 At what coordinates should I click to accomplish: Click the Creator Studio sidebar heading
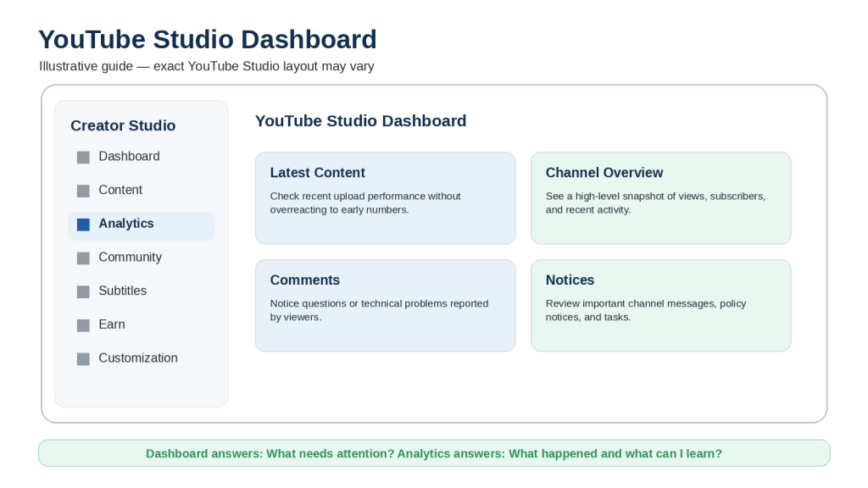pos(123,125)
